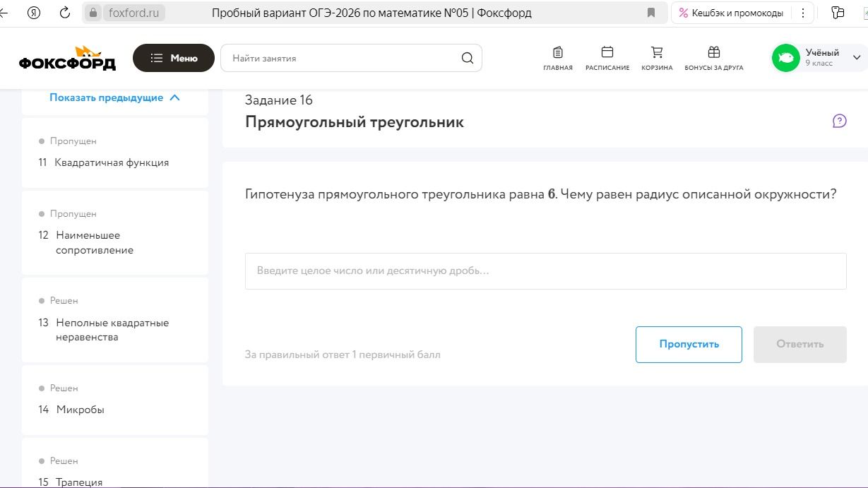Focus the answer input field

tap(546, 270)
